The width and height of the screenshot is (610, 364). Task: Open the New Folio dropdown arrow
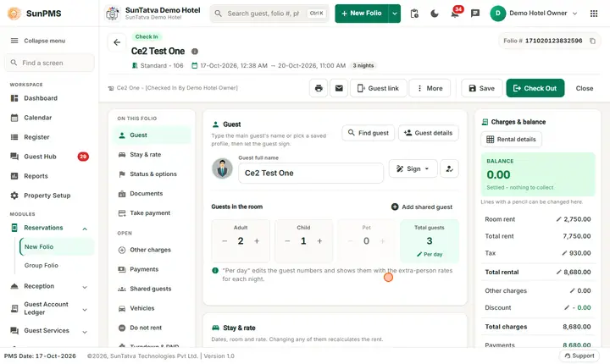click(x=395, y=14)
